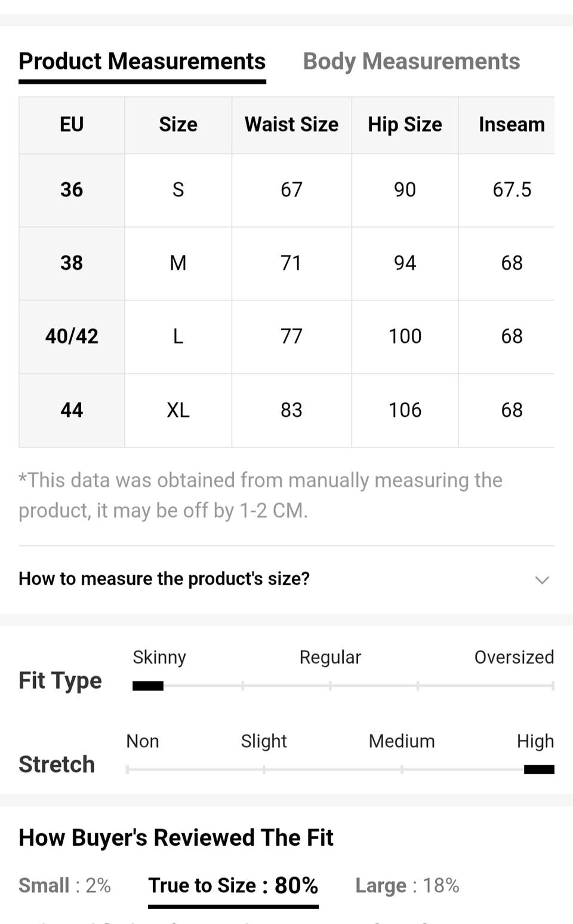Click the Stretch slider High marker

tap(538, 769)
